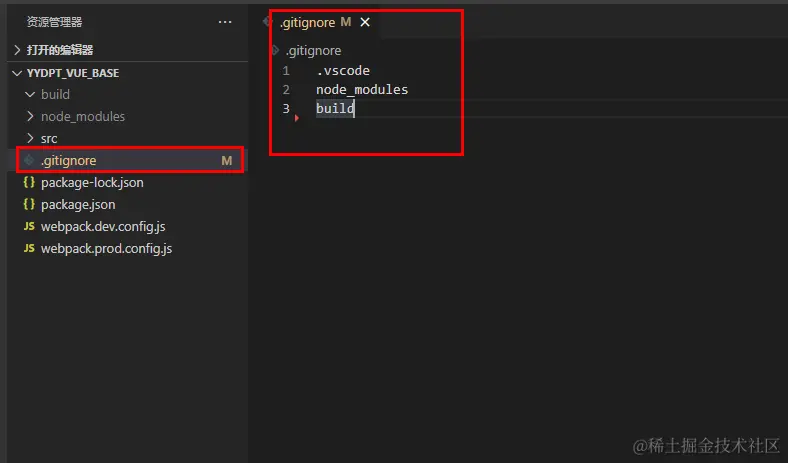Open the explorer more actions ellipsis
The width and height of the screenshot is (788, 463).
coord(225,22)
